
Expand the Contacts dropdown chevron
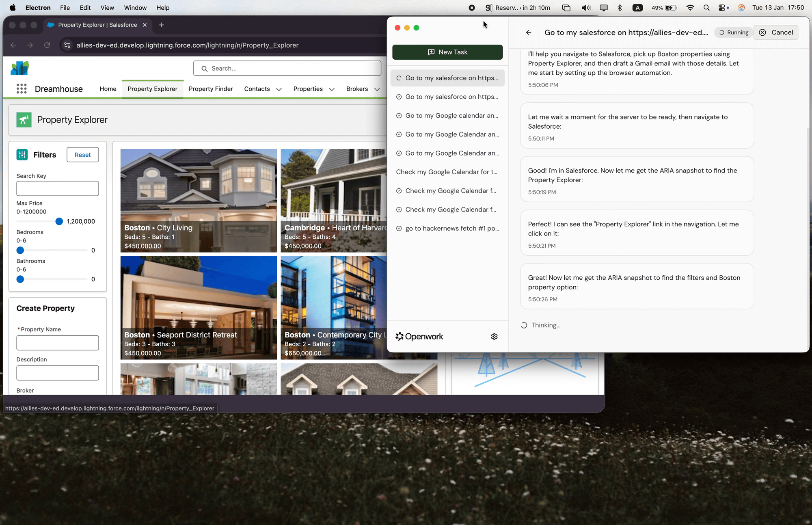[279, 89]
